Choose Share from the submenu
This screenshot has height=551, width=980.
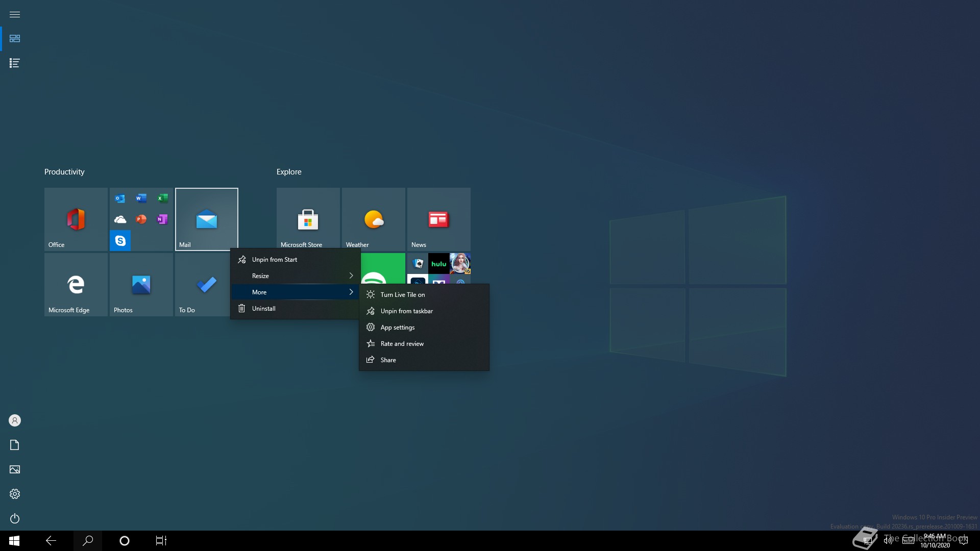tap(424, 360)
